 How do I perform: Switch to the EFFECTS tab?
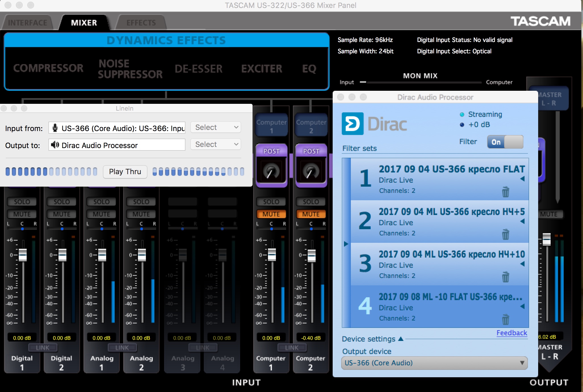pos(141,23)
